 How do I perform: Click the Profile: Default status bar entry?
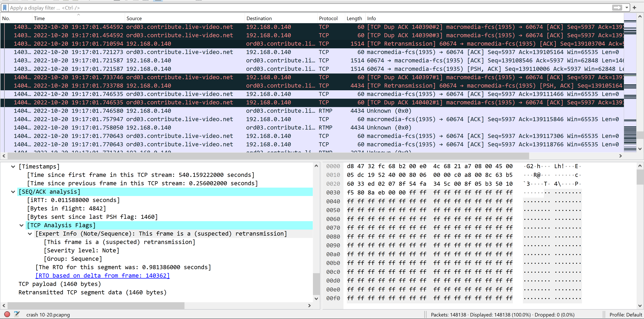click(626, 314)
